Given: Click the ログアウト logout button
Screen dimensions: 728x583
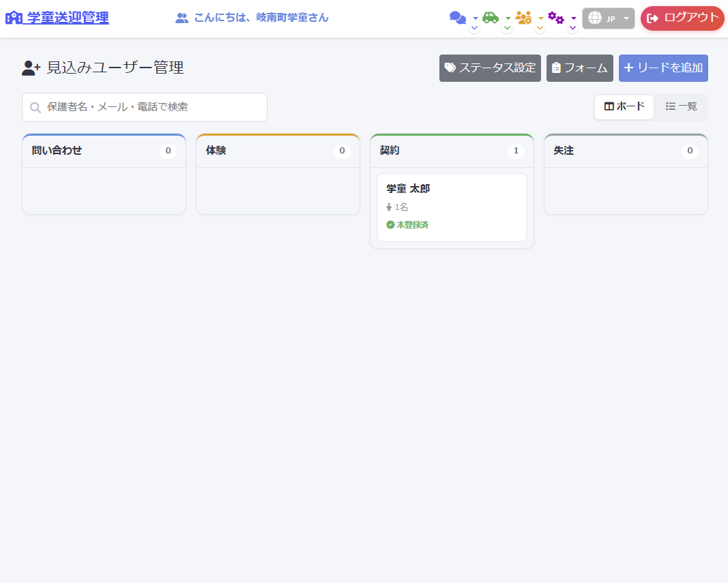Looking at the screenshot, I should [x=682, y=18].
